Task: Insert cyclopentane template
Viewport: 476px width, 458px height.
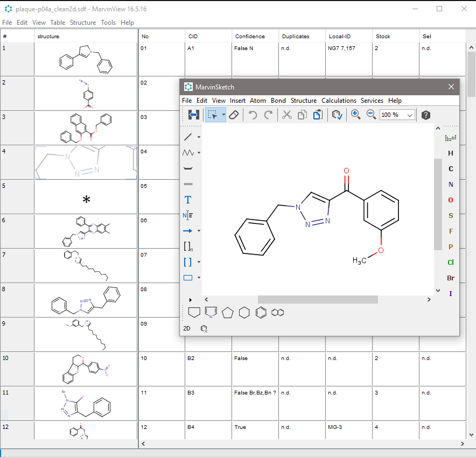Action: 228,313
